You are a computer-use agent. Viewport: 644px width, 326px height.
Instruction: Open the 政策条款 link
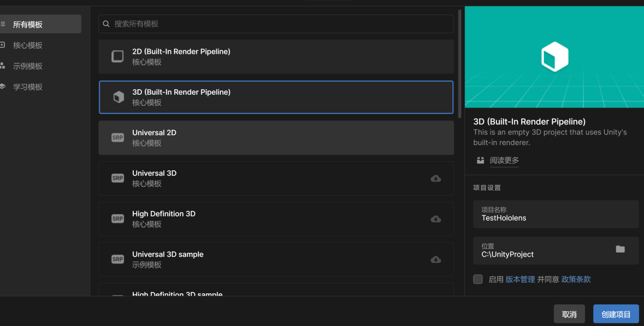(576, 279)
